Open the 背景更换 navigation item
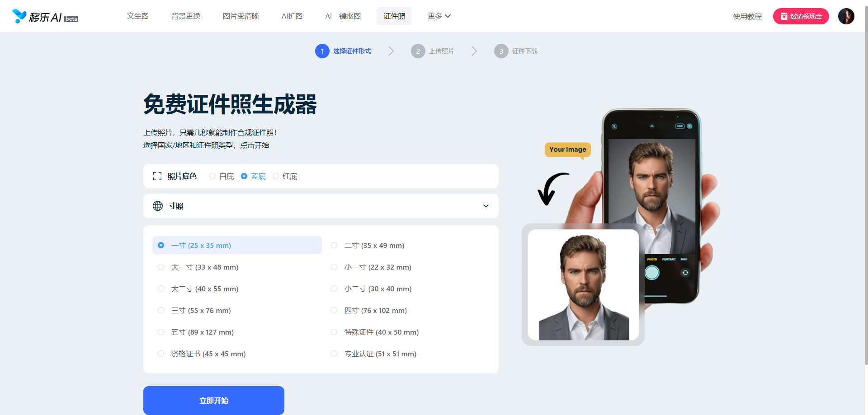Image resolution: width=868 pixels, height=415 pixels. click(x=186, y=16)
